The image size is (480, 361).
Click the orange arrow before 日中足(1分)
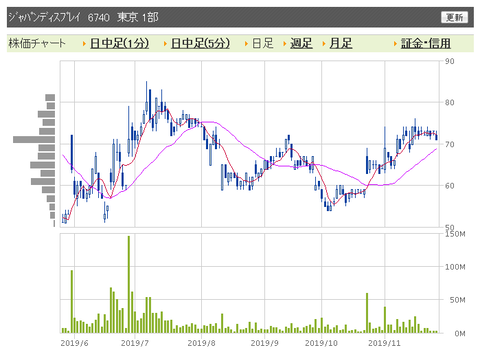pos(84,44)
